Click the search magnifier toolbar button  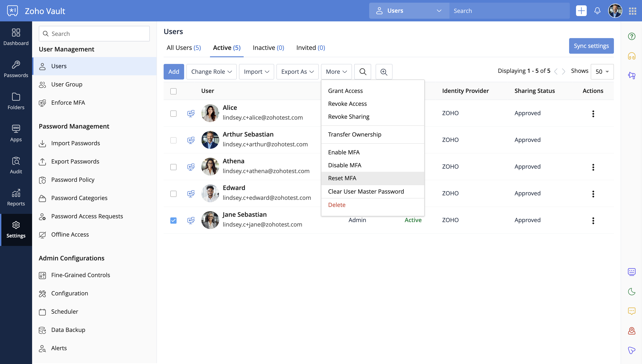click(x=363, y=72)
